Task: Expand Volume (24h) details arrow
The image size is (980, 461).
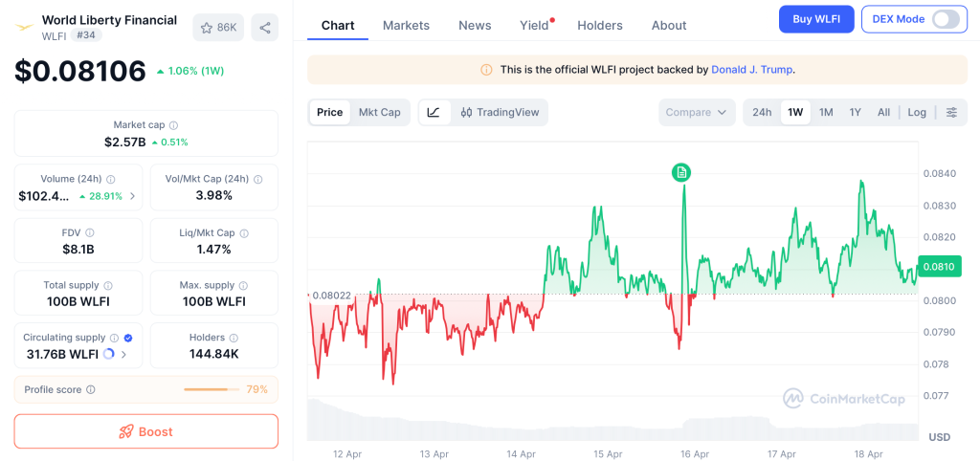Action: pos(132,196)
